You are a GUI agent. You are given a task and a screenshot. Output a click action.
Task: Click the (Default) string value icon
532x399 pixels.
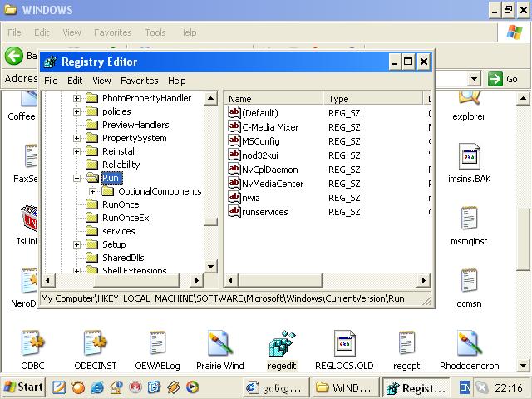(x=234, y=112)
